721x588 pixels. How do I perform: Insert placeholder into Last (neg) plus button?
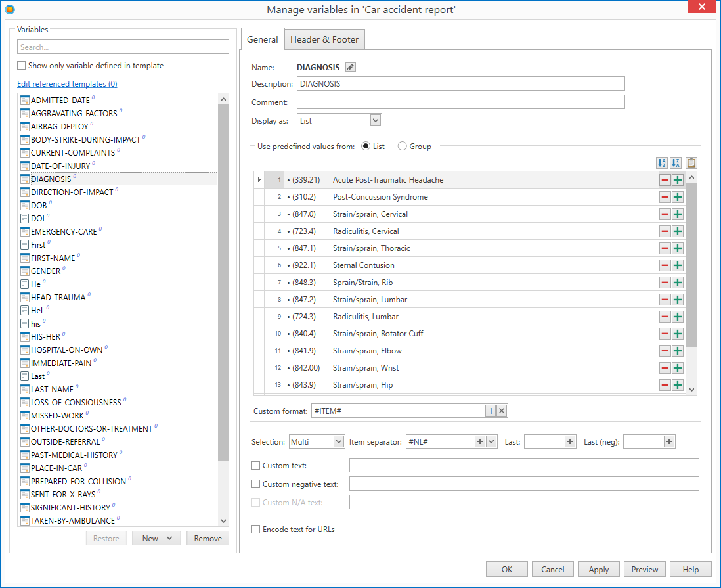pos(669,441)
